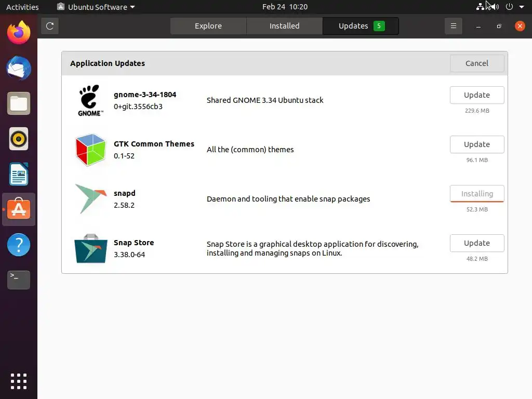
Task: Switch to the Explore tab
Action: click(x=208, y=26)
